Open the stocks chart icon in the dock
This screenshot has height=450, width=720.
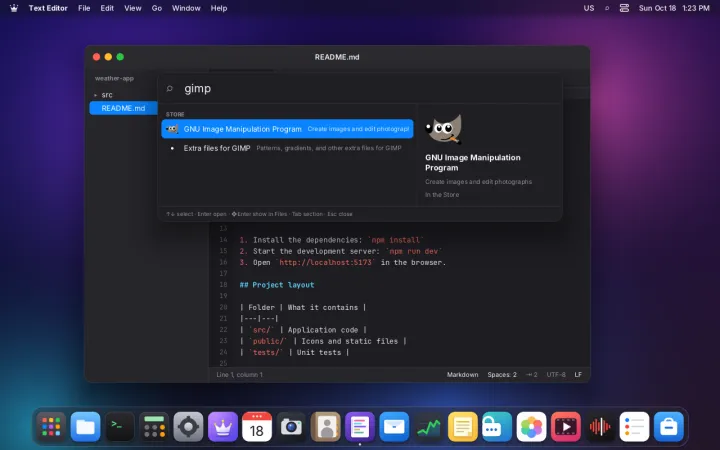428,427
